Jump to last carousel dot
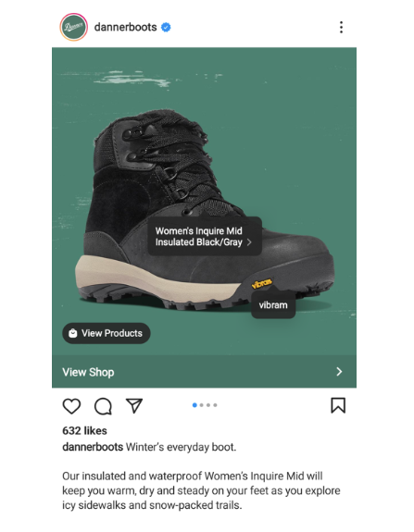Image resolution: width=414 pixels, height=532 pixels. [215, 405]
